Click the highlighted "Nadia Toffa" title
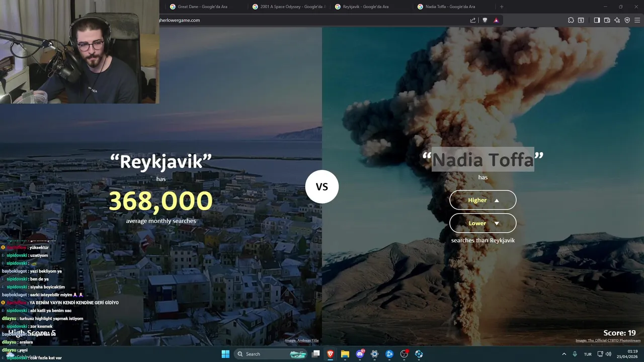644x362 pixels. (x=483, y=160)
